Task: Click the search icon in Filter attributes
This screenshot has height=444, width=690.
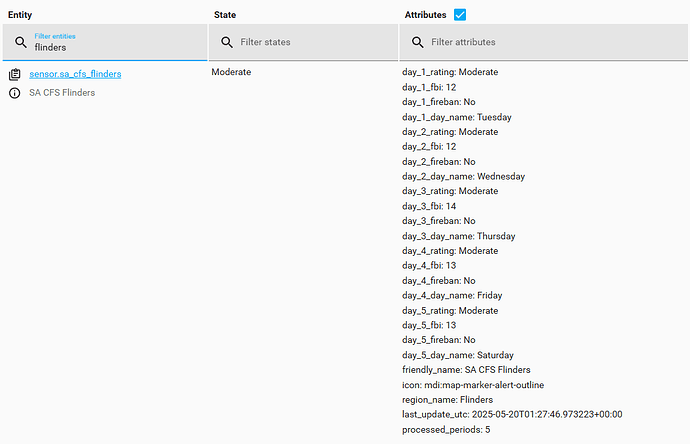Action: coord(417,42)
